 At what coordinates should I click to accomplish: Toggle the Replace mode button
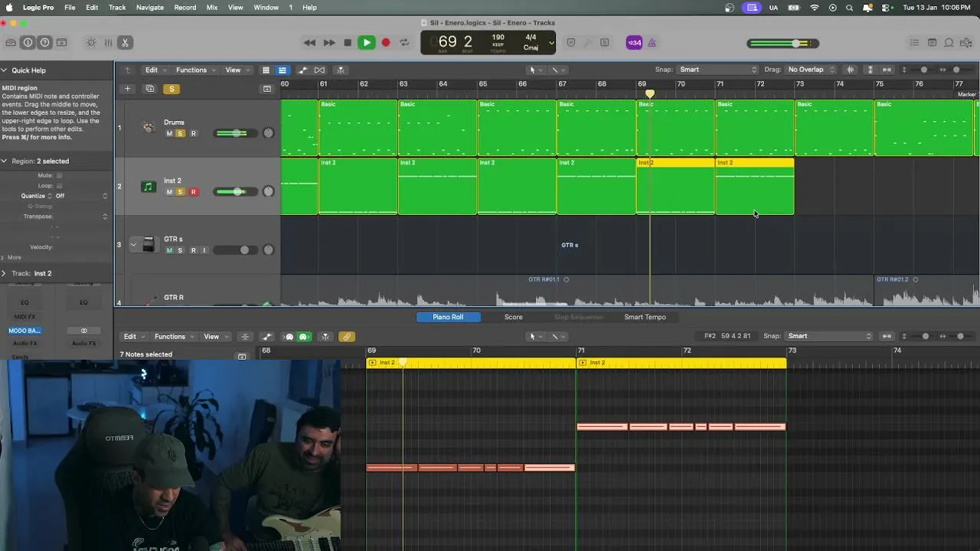[x=570, y=43]
